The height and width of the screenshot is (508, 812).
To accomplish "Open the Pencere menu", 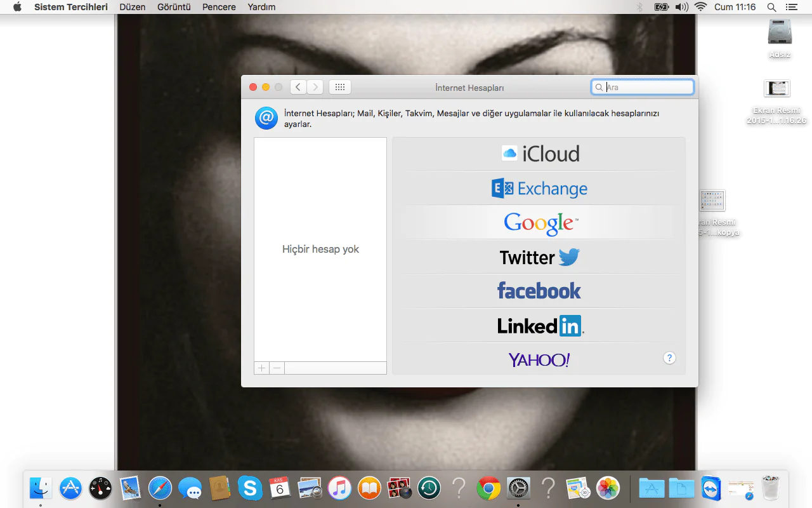I will click(218, 7).
